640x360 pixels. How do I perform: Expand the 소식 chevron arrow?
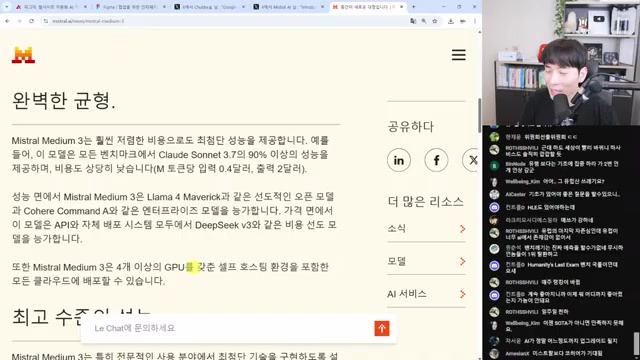click(x=462, y=229)
